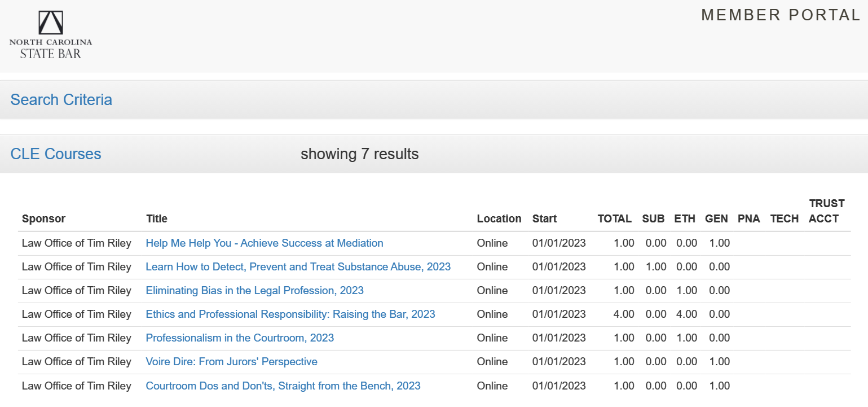This screenshot has width=868, height=407.
Task: Click the TECH column header
Action: [x=785, y=219]
